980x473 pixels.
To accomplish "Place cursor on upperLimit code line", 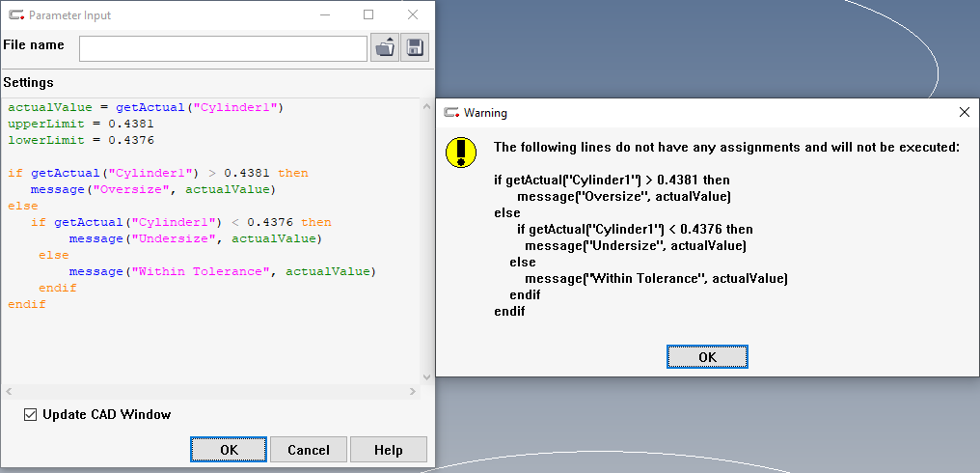I will coord(81,124).
